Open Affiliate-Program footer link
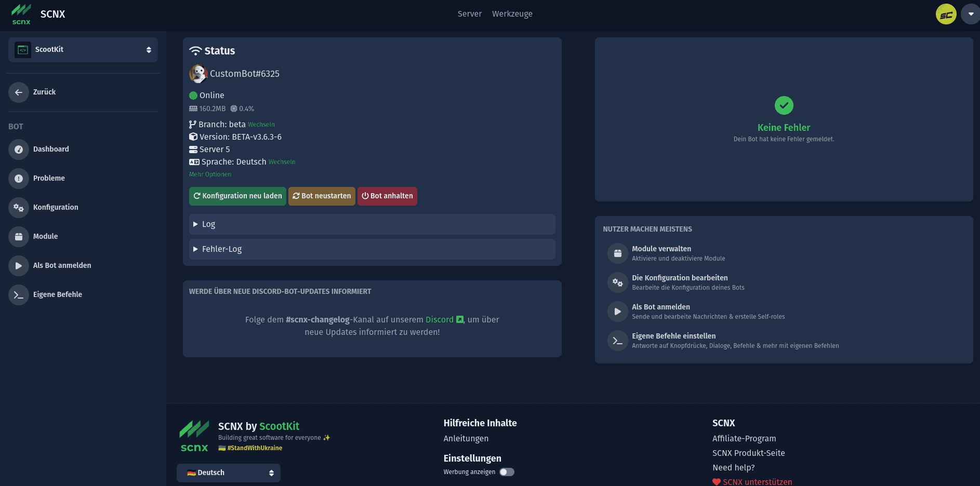Image resolution: width=980 pixels, height=486 pixels. coord(744,439)
